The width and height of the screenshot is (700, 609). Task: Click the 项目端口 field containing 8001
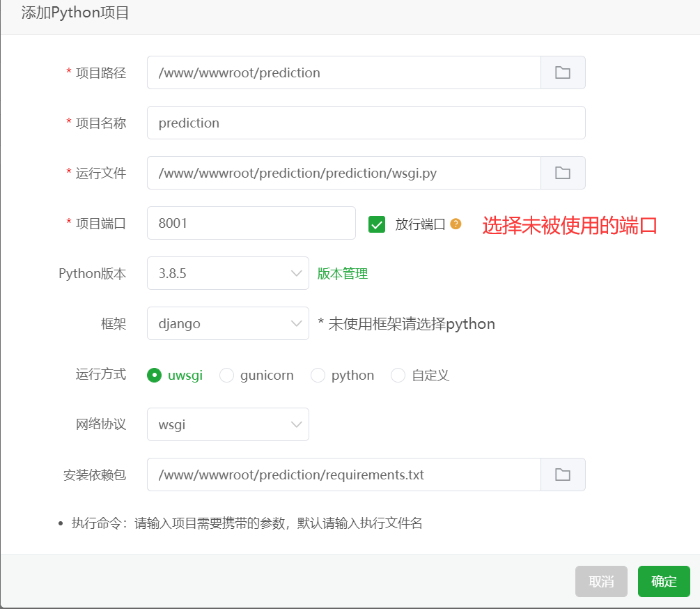tap(251, 223)
